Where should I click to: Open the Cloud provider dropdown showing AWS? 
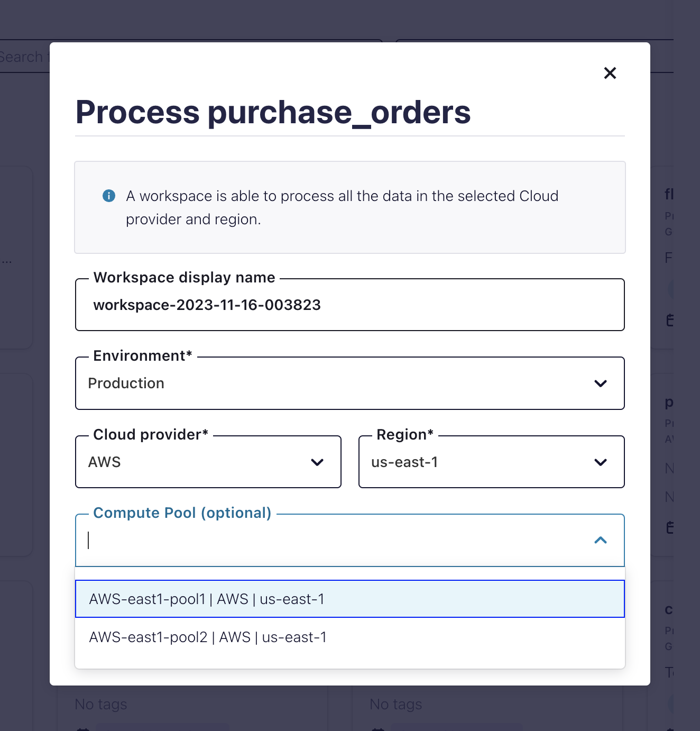[201, 462]
